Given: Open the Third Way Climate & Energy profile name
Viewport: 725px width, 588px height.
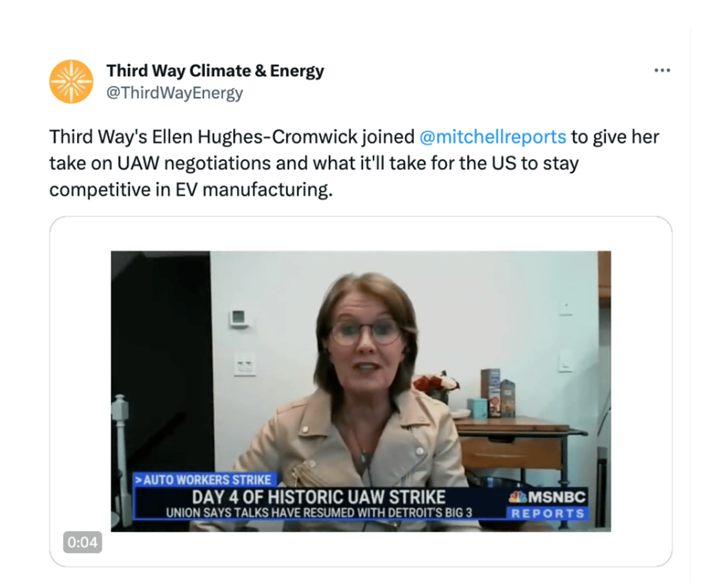Looking at the screenshot, I should (x=215, y=71).
